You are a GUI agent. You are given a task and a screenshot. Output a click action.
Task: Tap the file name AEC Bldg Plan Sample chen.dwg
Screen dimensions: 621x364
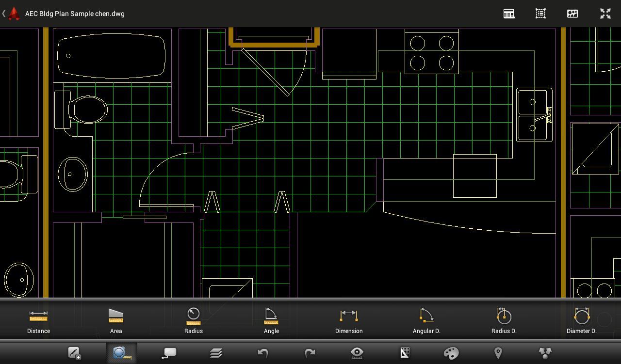click(x=75, y=14)
